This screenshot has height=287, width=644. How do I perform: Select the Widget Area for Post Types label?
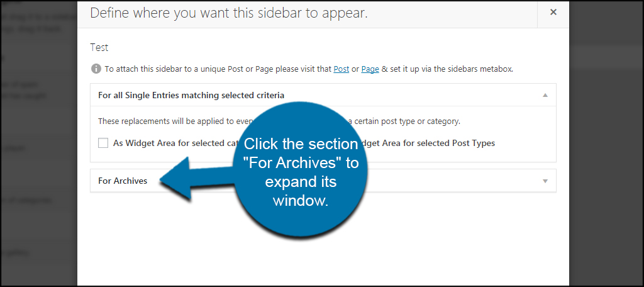[427, 143]
